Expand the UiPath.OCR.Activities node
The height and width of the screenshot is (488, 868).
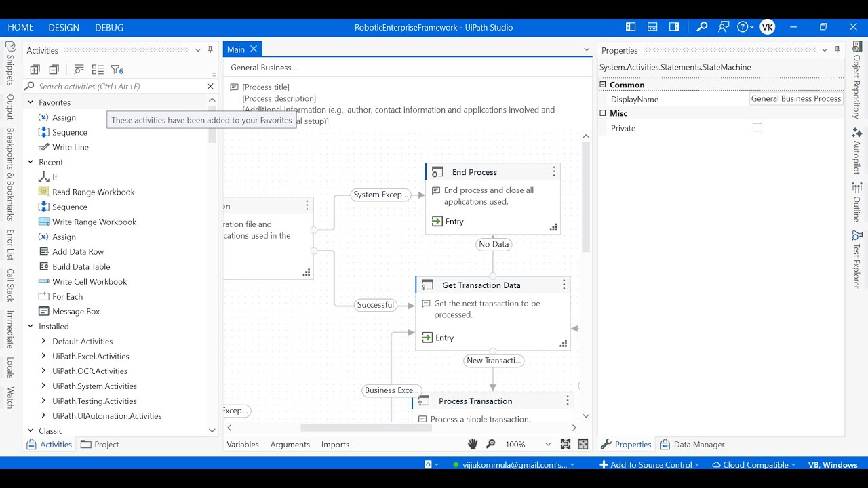[43, 371]
